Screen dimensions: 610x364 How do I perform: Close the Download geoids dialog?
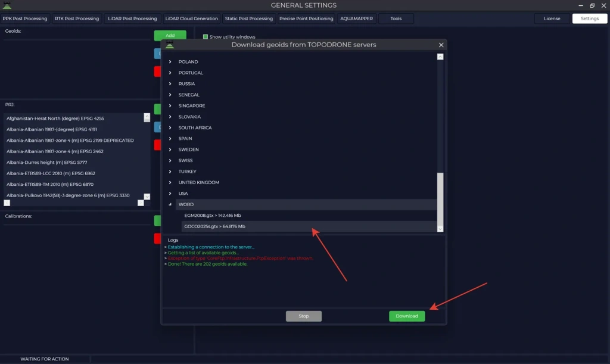[441, 45]
